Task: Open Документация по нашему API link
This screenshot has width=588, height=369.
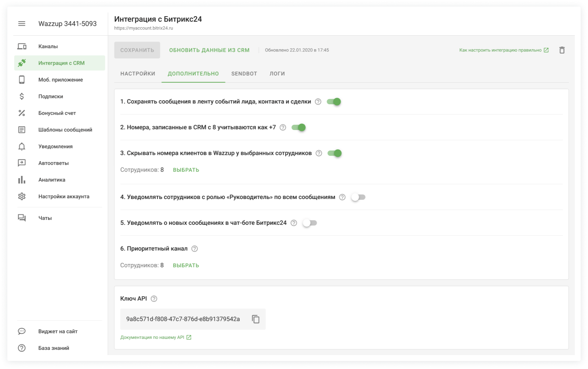Action: pos(152,337)
